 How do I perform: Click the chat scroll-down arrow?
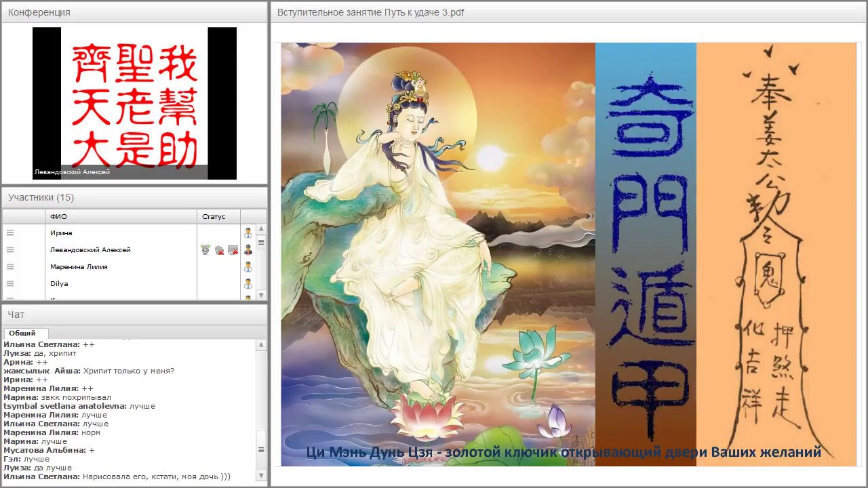point(261,477)
